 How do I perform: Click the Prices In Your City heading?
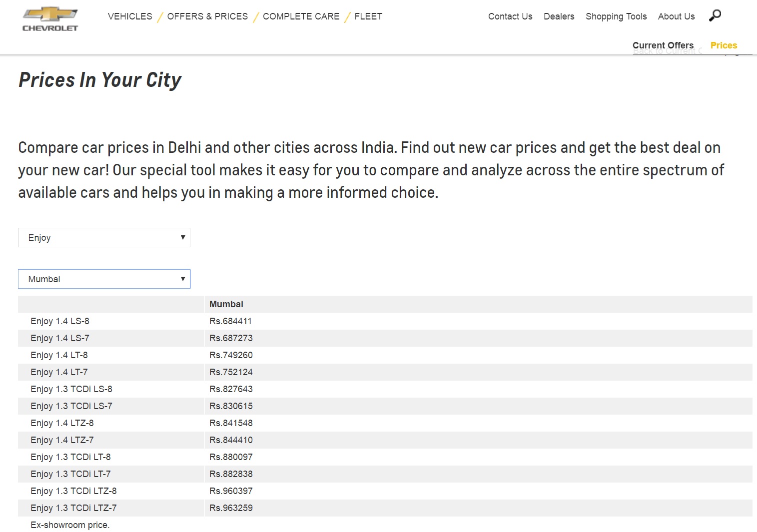click(100, 80)
